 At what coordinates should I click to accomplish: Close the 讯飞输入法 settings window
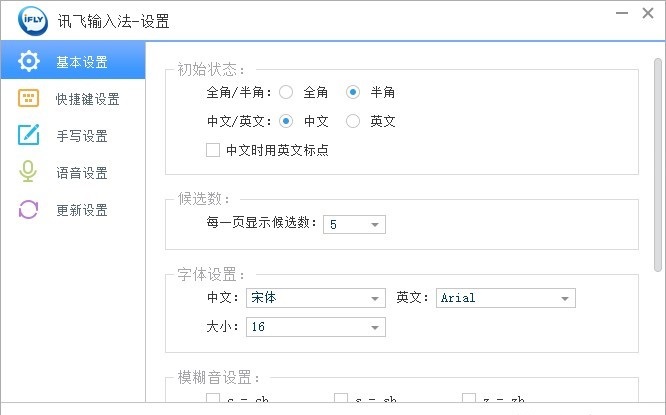pyautogui.click(x=648, y=13)
